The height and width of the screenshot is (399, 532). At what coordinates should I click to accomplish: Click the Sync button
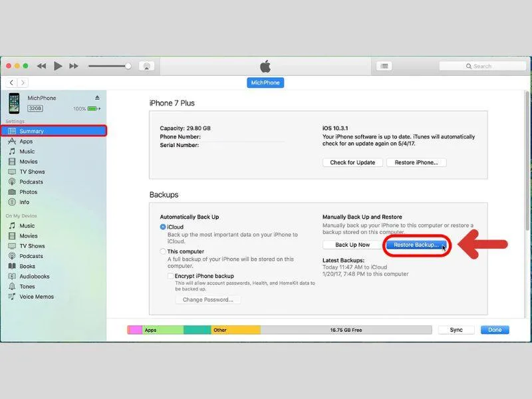[456, 330]
